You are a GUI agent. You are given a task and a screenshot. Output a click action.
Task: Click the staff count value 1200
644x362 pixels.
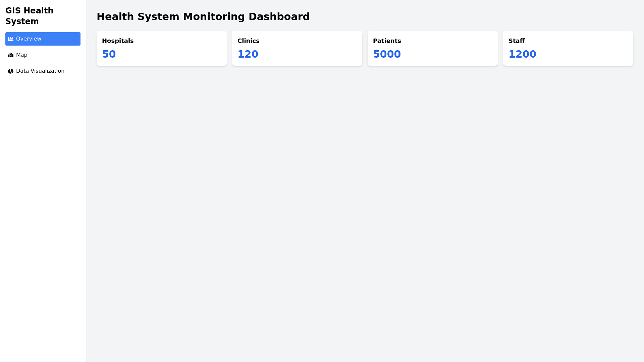click(522, 54)
